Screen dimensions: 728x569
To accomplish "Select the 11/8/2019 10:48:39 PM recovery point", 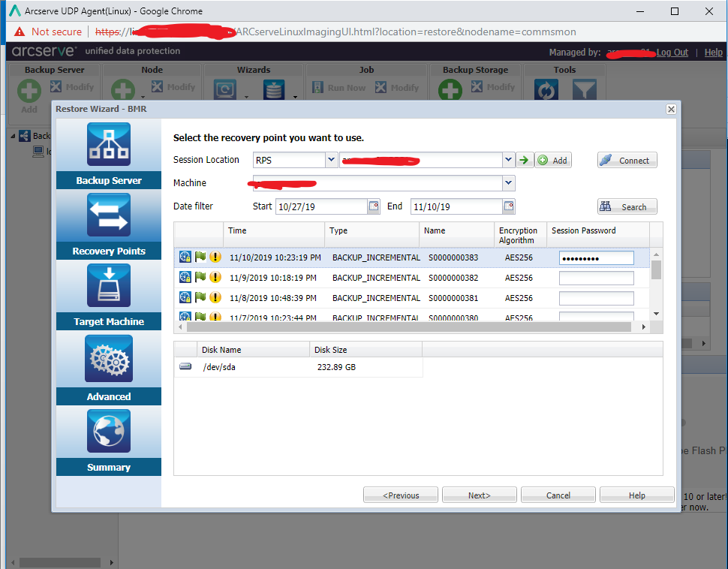I will (412, 298).
